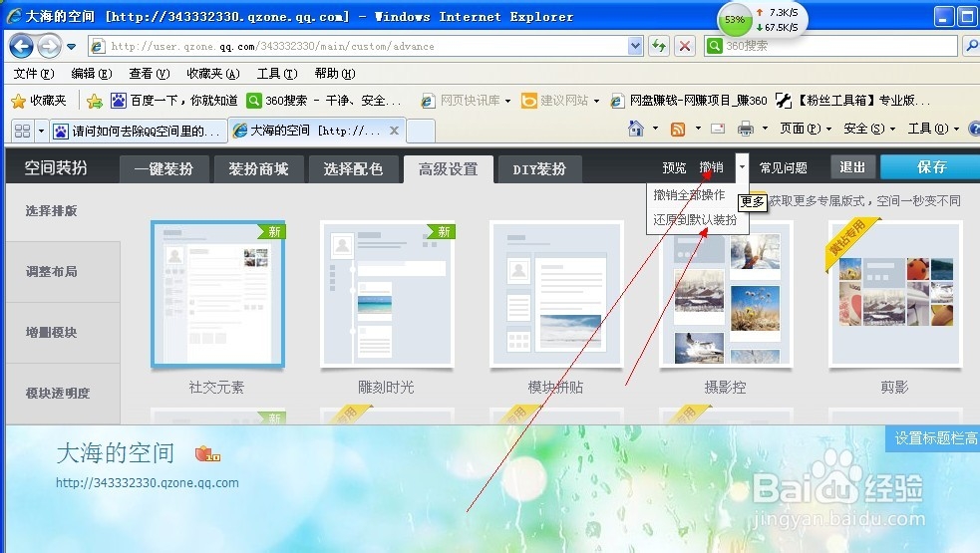
Task: Click the add to favorites bar star icon
Action: click(x=95, y=101)
